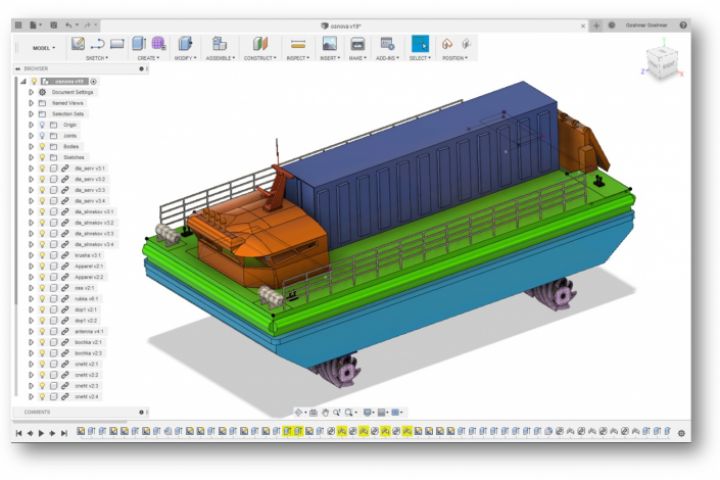Click the Capture Position icon
This screenshot has height=480, width=720.
pyautogui.click(x=447, y=44)
